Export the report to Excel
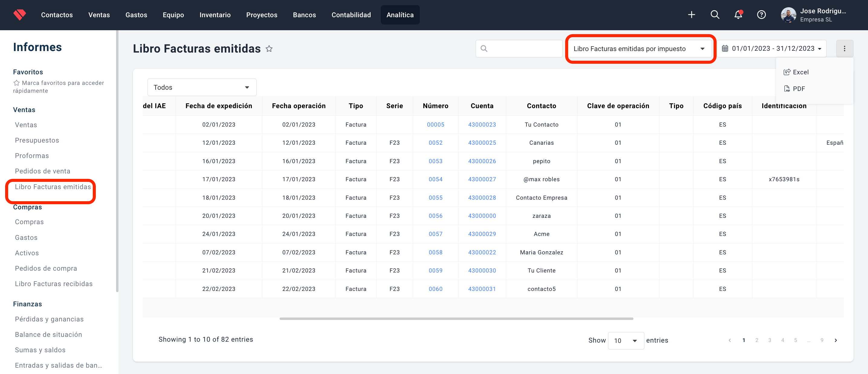The image size is (868, 374). (796, 72)
